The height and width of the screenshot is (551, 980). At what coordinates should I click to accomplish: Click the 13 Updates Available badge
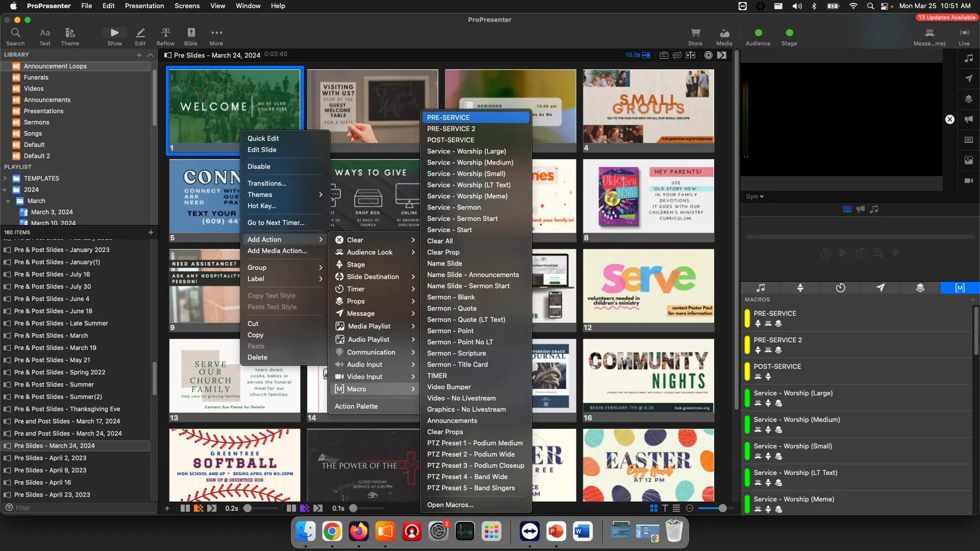point(947,17)
